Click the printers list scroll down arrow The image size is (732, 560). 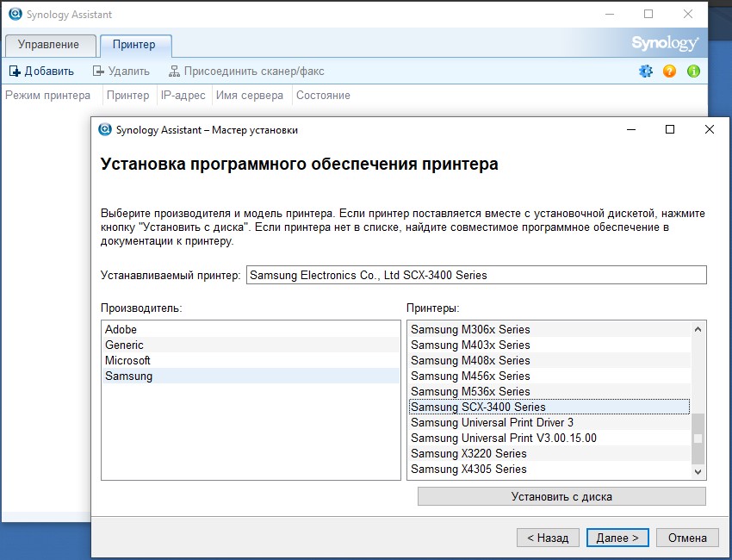coord(698,472)
